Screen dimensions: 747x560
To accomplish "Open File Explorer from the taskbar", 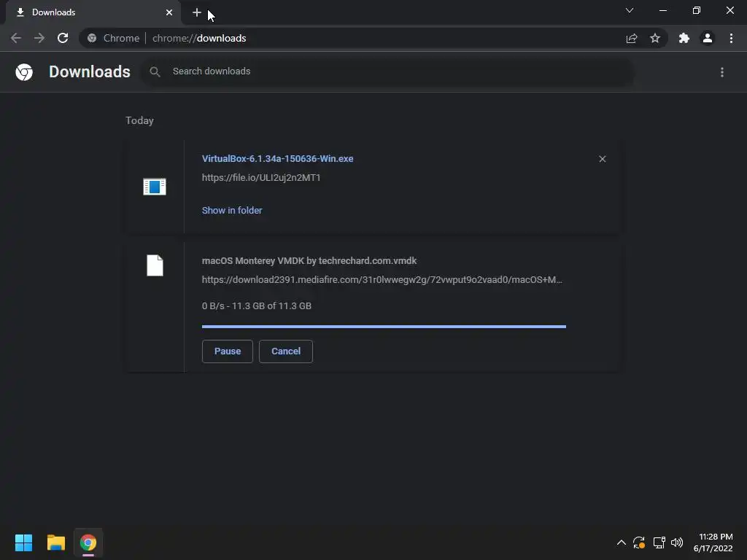I will pos(55,542).
